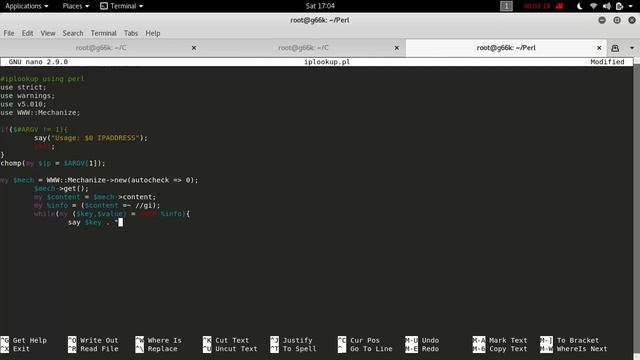Click the use strict; line
Viewport: 640px width, 360px height.
click(x=23, y=87)
